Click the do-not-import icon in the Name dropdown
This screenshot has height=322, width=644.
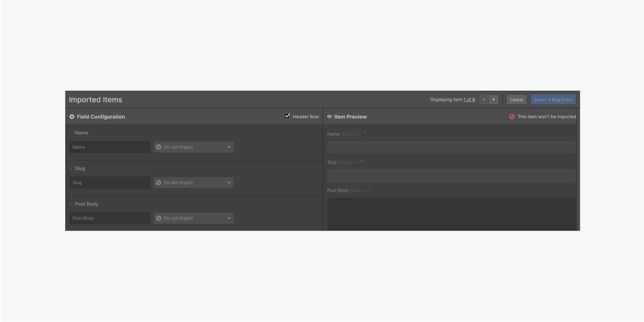pos(160,147)
